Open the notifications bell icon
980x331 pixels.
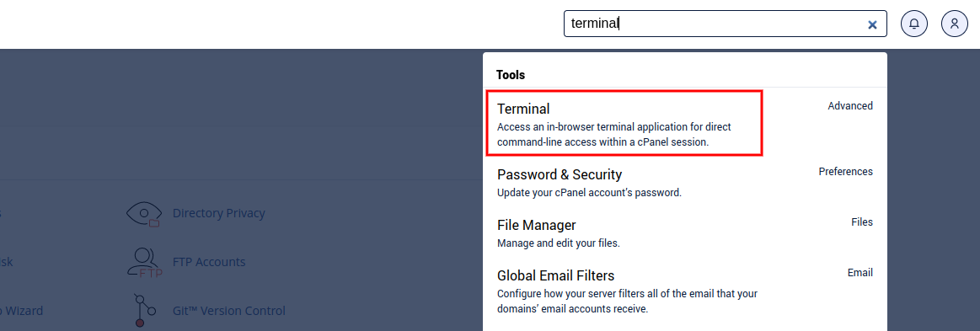point(913,24)
